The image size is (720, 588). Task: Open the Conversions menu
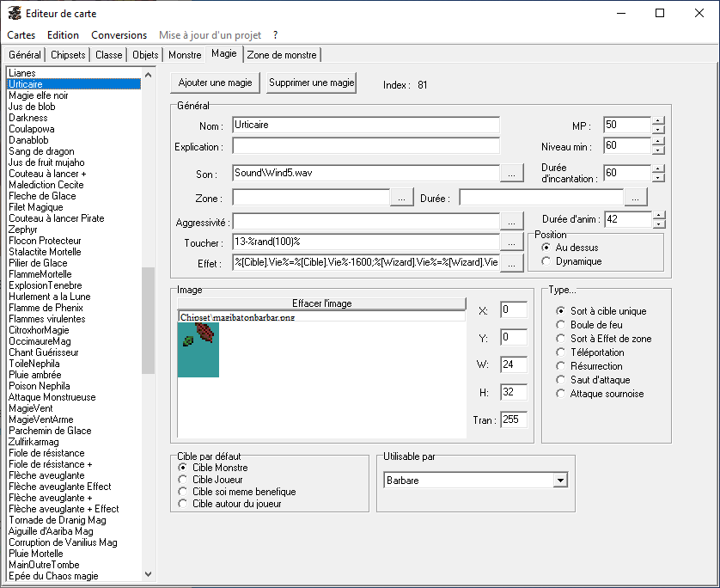[x=119, y=35]
